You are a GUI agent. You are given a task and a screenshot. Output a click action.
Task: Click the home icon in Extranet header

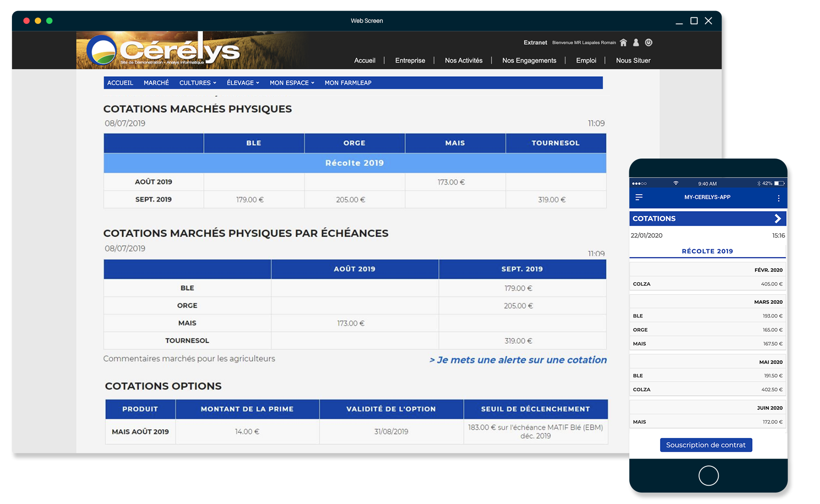point(623,43)
